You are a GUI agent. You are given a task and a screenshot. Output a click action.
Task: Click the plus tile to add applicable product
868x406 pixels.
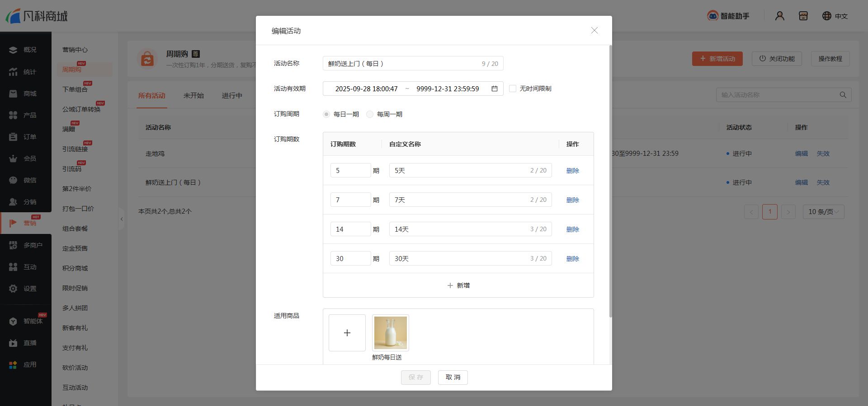click(x=347, y=333)
